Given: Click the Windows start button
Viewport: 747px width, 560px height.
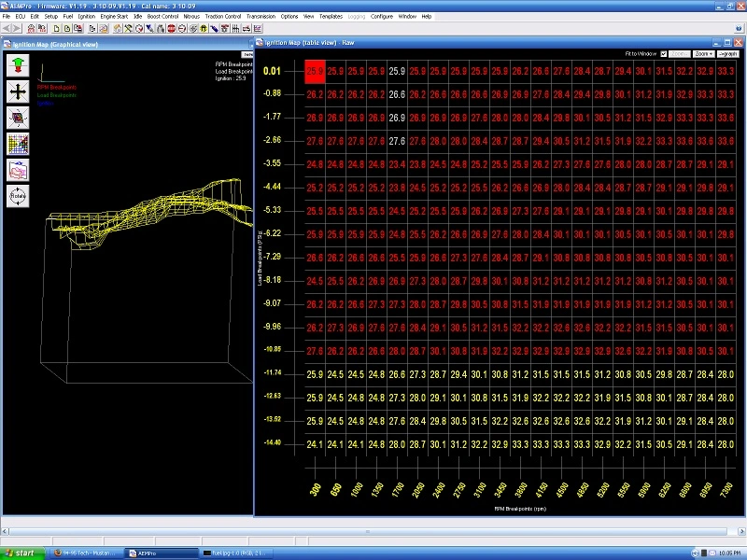Looking at the screenshot, I should tap(22, 553).
